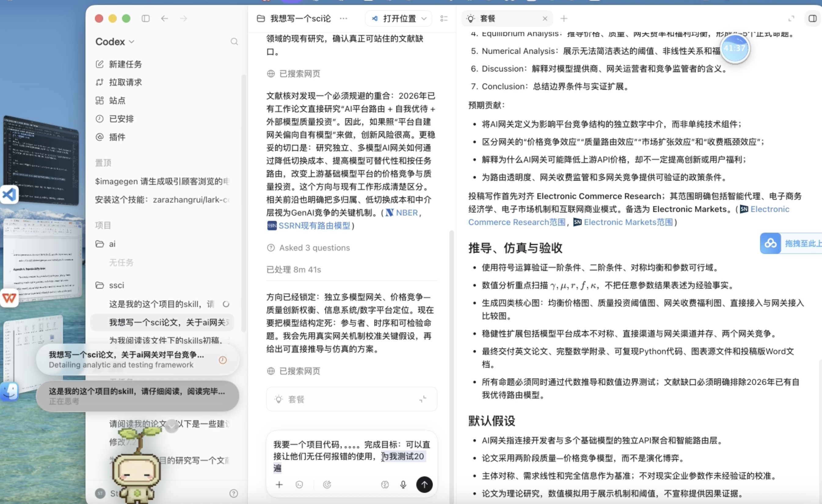Click the robot face icon below the message input
Screen dimensions: 822x504
click(299, 484)
